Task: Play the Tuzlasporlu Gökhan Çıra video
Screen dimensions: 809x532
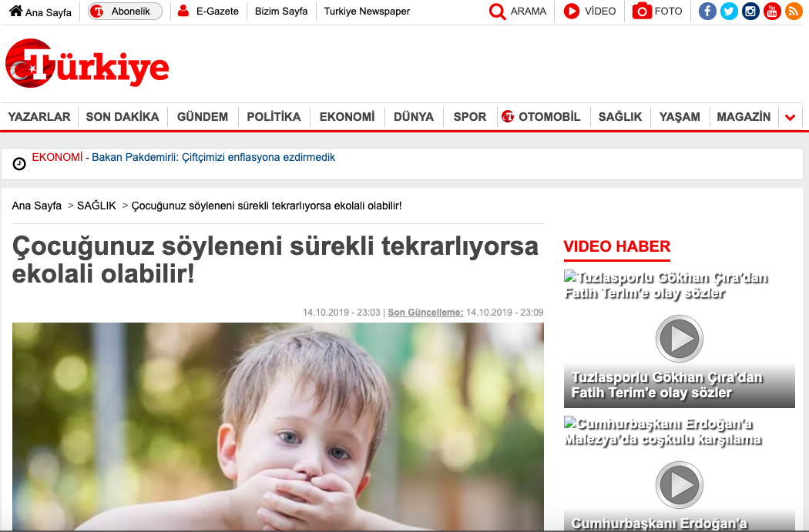Action: pyautogui.click(x=679, y=339)
